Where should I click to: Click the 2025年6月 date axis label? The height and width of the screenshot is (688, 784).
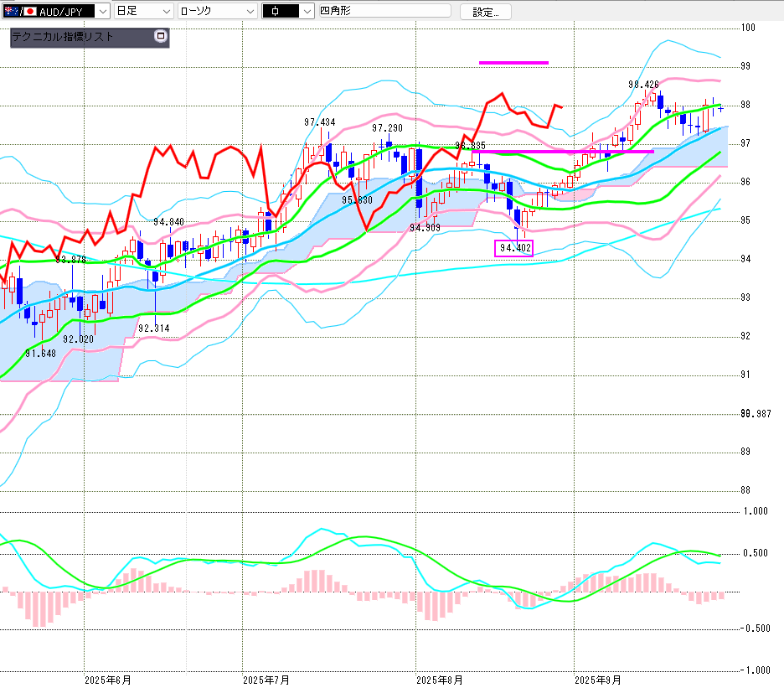click(108, 679)
